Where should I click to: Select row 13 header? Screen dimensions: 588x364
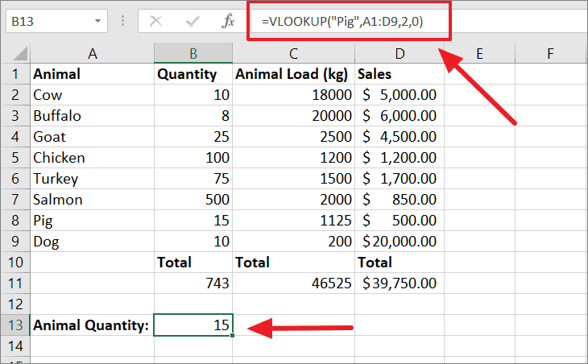point(15,325)
